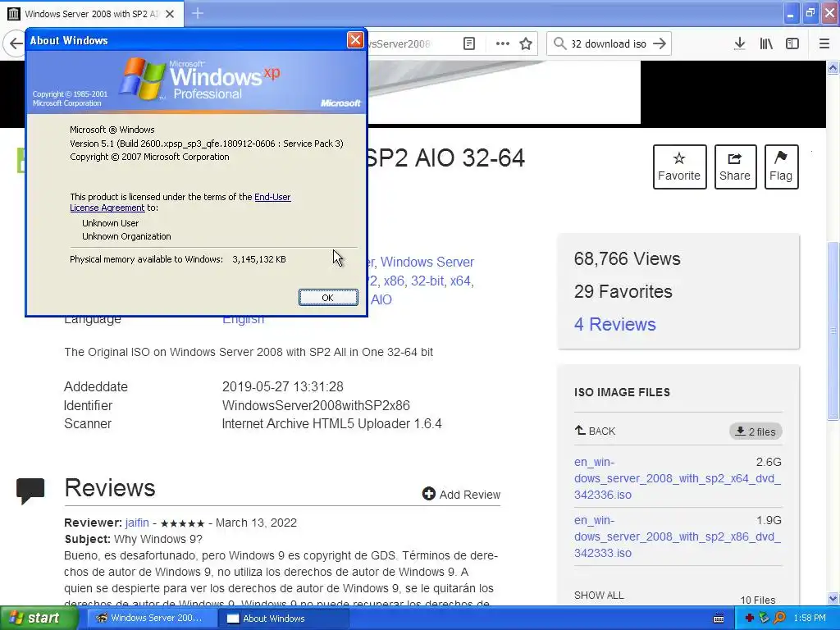This screenshot has height=630, width=840.
Task: Click the magnifier tray icon
Action: click(779, 619)
